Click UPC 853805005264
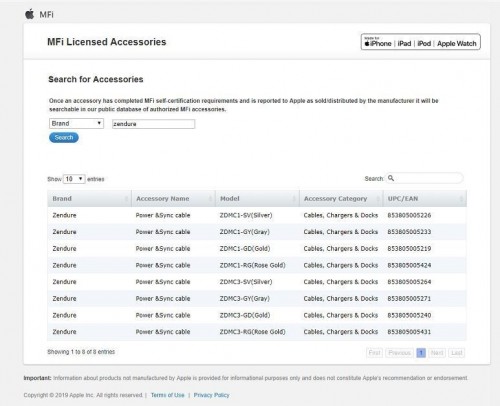500x406 pixels. point(409,282)
